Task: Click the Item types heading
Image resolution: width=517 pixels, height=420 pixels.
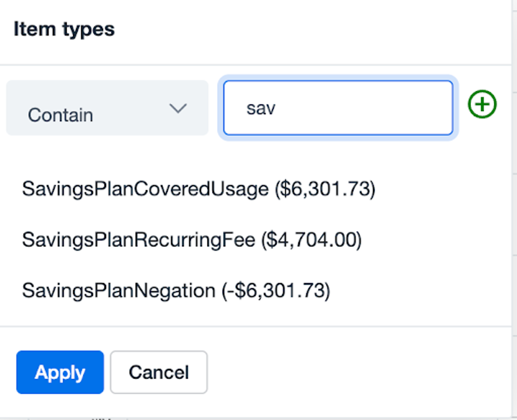Action: coord(64,29)
